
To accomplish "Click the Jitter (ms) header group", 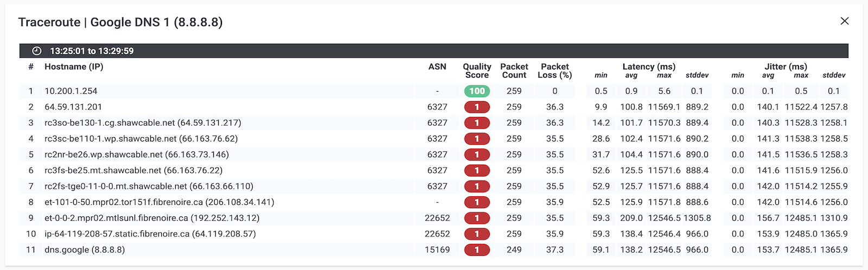I will pyautogui.click(x=786, y=67).
